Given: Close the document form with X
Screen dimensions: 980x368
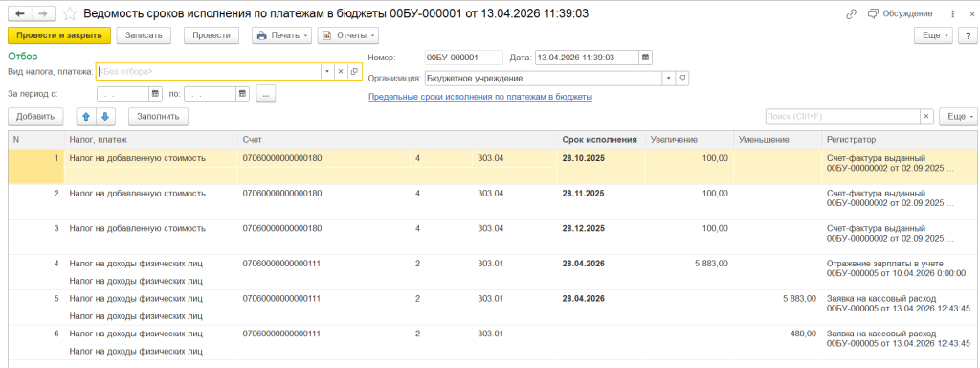Looking at the screenshot, I should (x=971, y=13).
